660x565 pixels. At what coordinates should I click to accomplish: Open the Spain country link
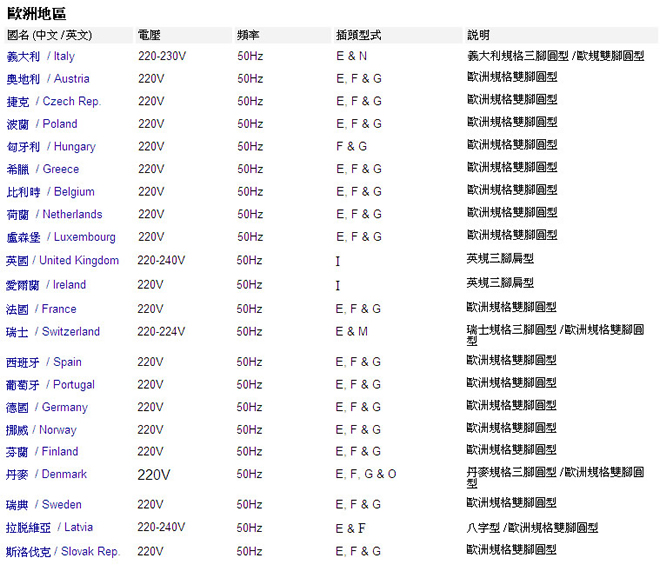pos(44,362)
